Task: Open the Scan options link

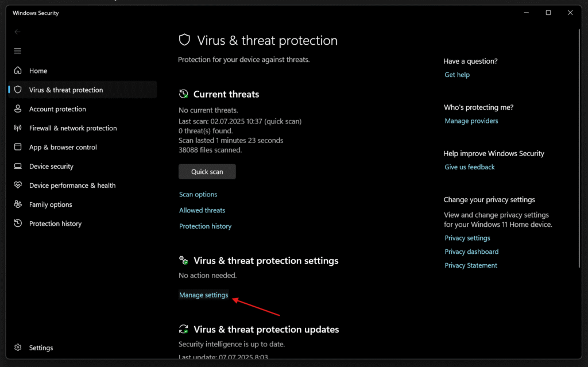Action: 198,195
